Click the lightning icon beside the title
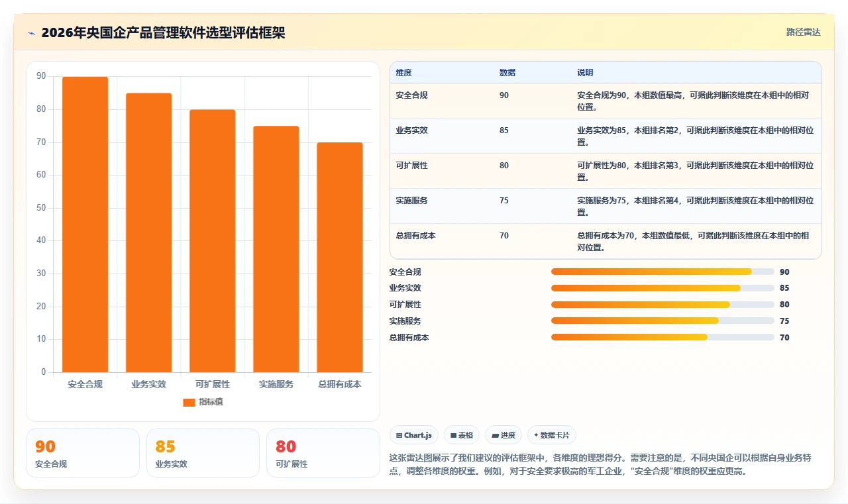The height and width of the screenshot is (504, 848). coord(31,33)
